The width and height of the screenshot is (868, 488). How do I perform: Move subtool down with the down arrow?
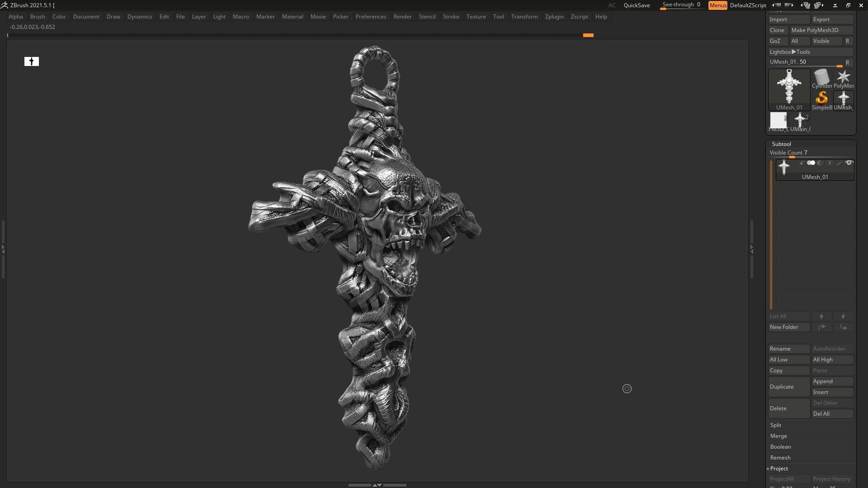(x=843, y=316)
